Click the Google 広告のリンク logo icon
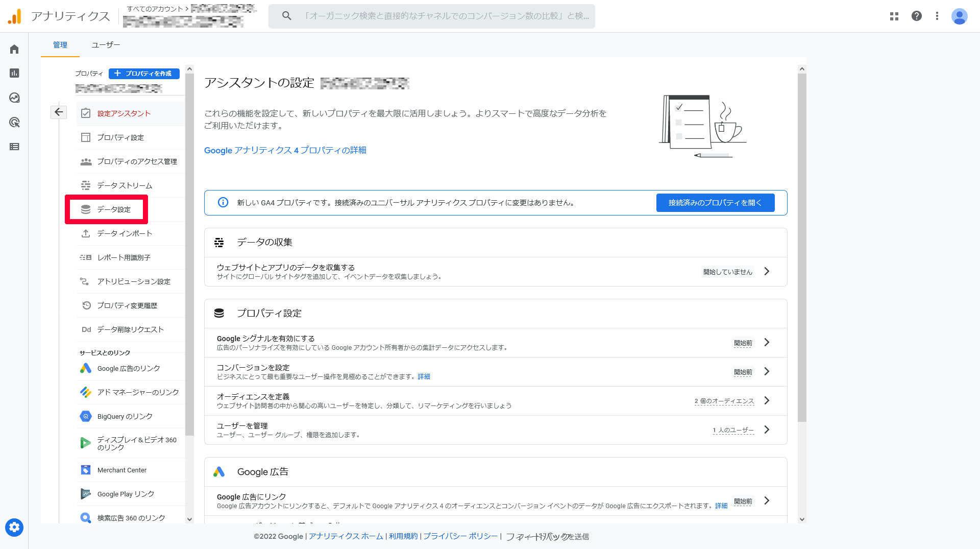The width and height of the screenshot is (980, 549). 86,368
